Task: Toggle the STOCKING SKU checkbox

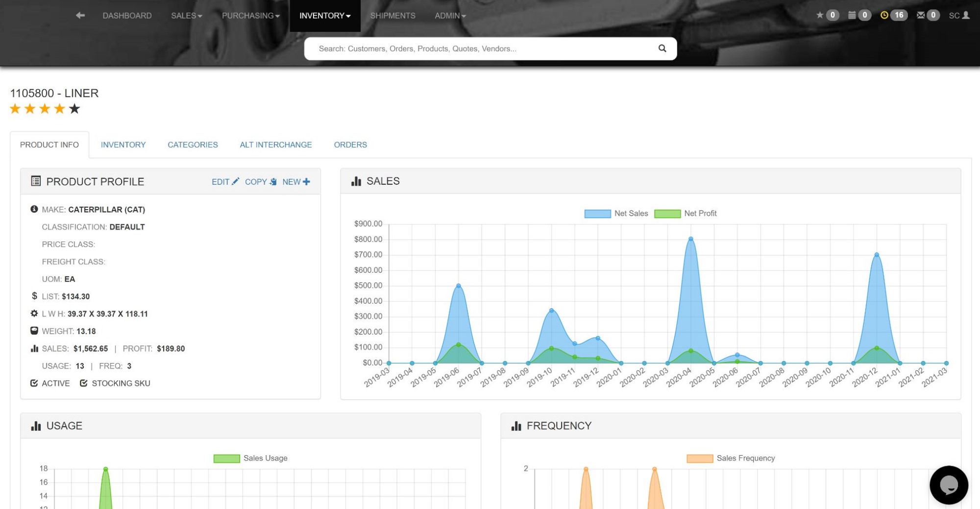Action: 84,383
